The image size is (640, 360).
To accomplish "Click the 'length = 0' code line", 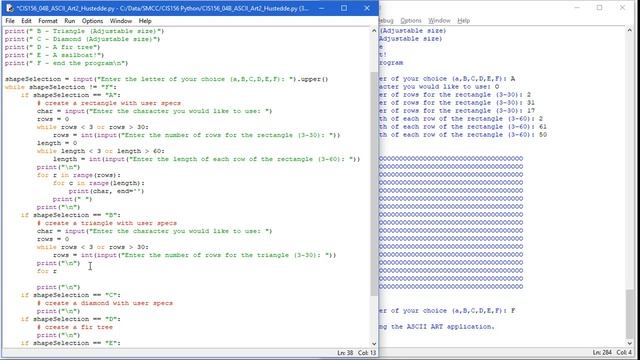I will [57, 143].
